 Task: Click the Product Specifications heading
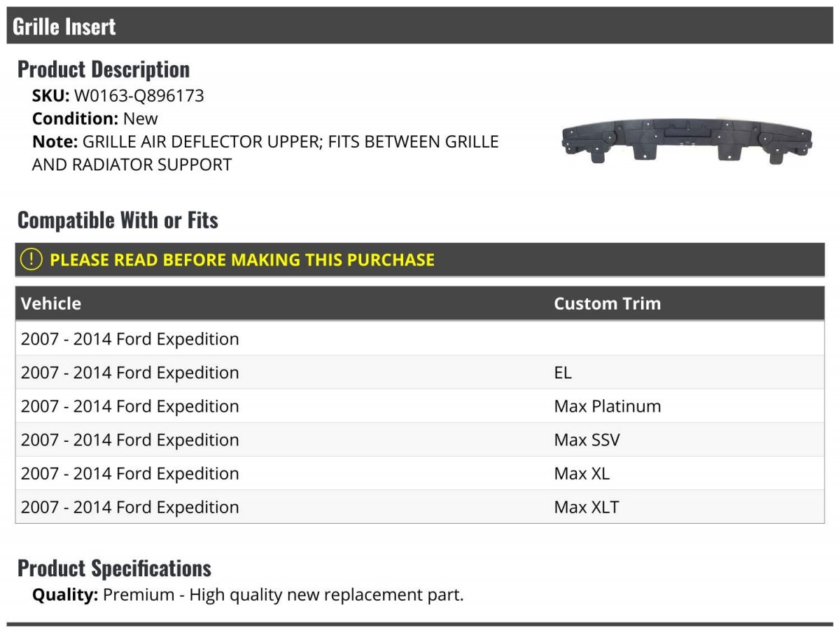click(114, 568)
